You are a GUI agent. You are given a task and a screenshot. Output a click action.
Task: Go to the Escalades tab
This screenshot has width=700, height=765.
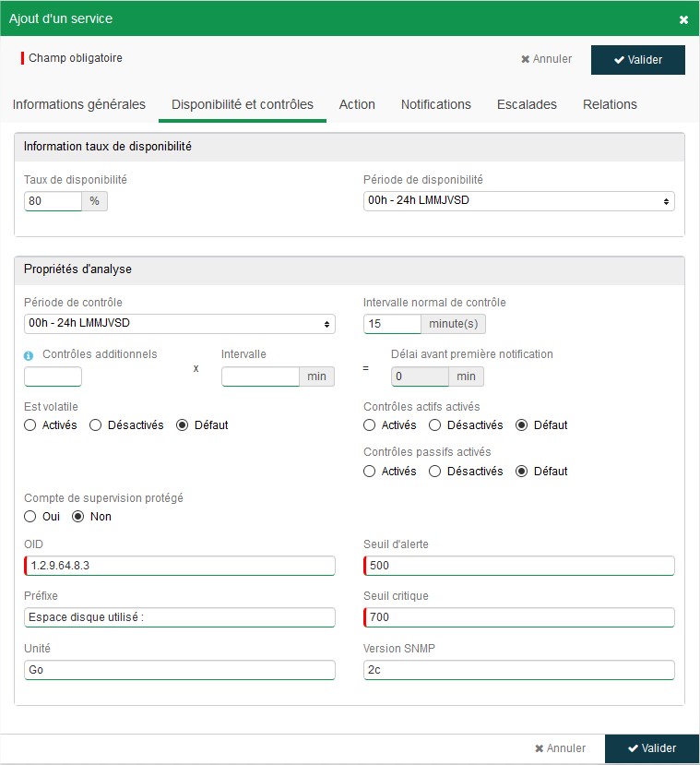[527, 104]
